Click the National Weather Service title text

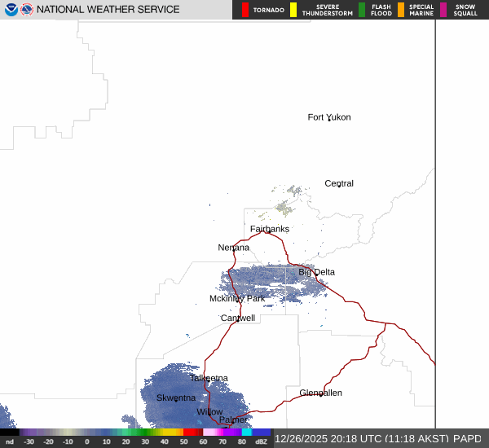point(108,10)
